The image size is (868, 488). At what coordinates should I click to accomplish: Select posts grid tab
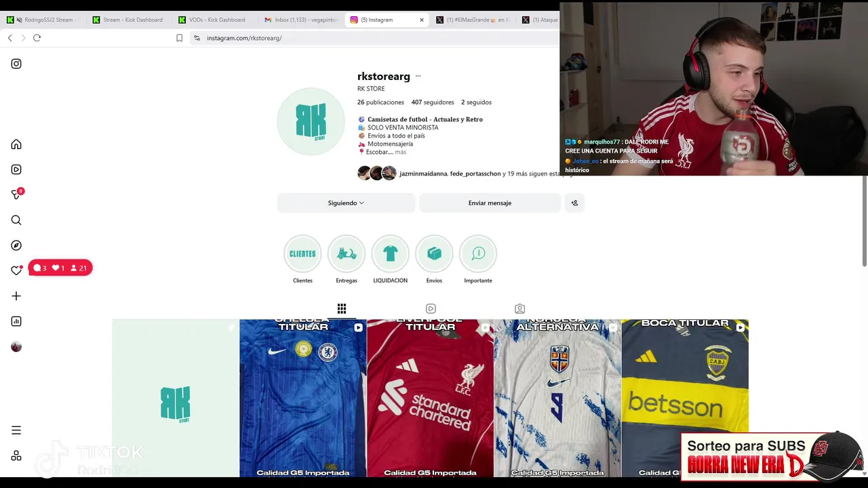tap(342, 309)
